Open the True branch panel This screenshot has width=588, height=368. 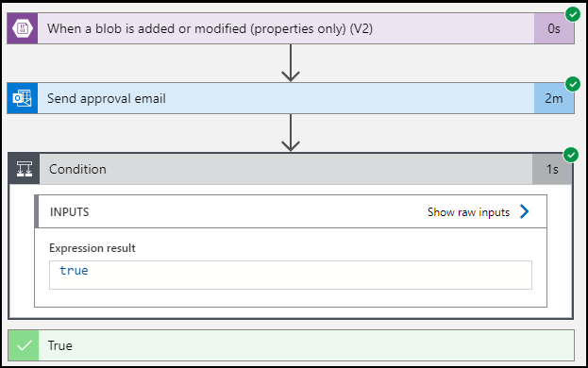pyautogui.click(x=291, y=345)
